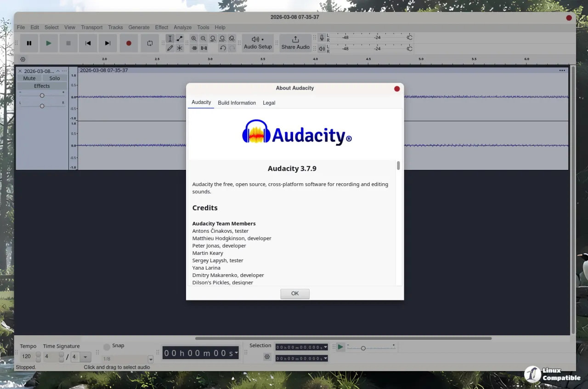This screenshot has width=588, height=389.
Task: Open the File menu
Action: [21, 28]
